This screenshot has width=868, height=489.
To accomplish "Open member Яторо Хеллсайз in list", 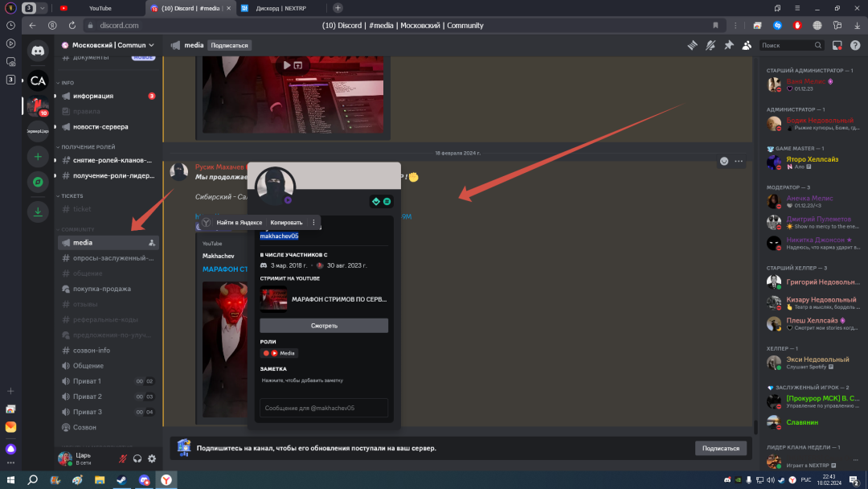I will 812,162.
